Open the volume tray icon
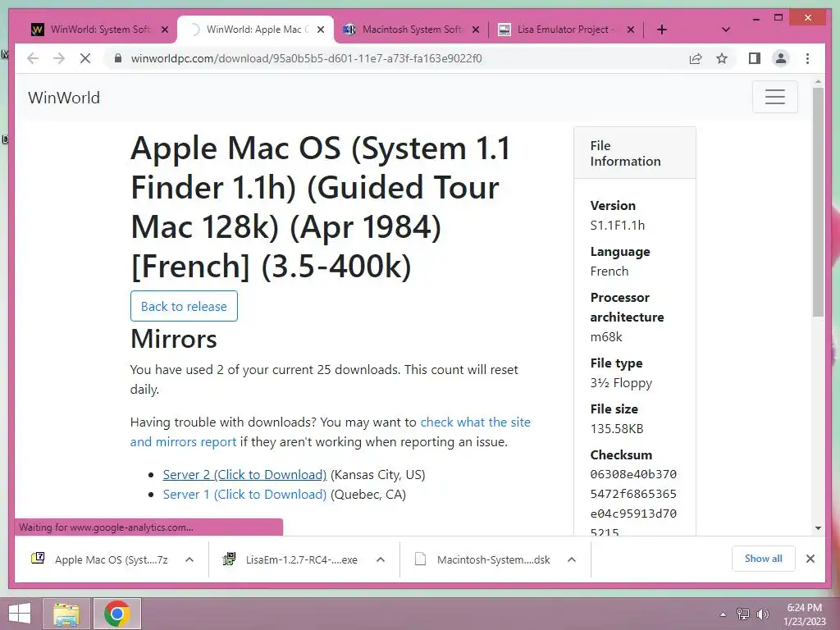Viewport: 840px width, 630px height. pos(762,614)
